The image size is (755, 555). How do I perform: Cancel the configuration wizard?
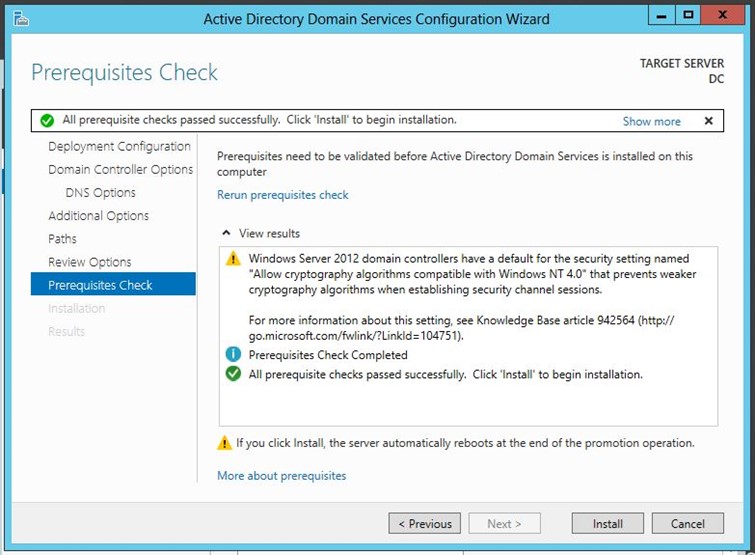tap(688, 523)
